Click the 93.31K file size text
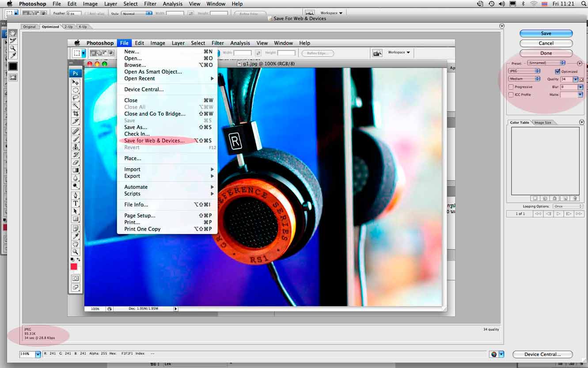The width and height of the screenshot is (588, 368). click(30, 334)
